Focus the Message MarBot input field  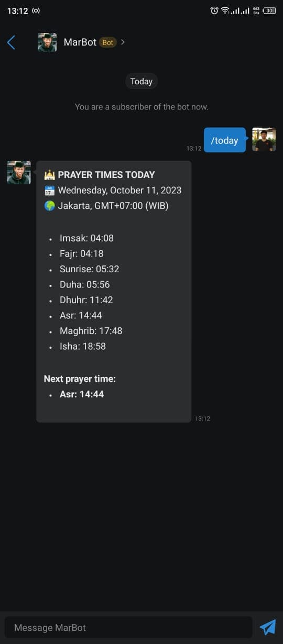point(128,627)
